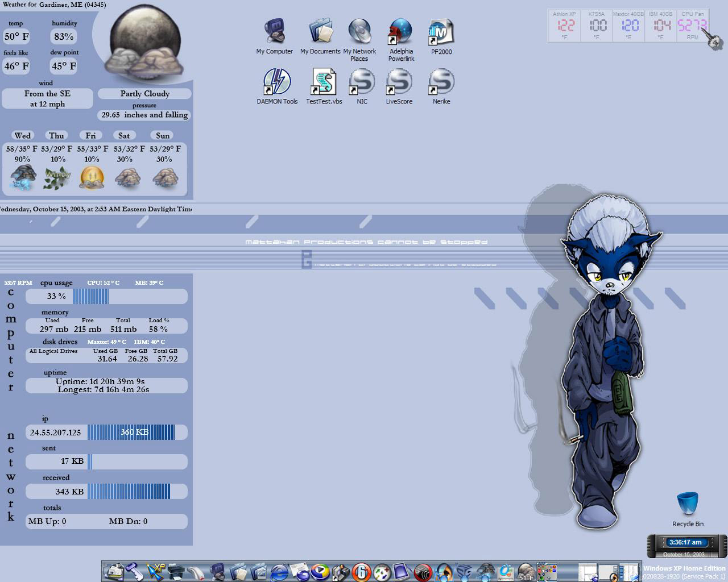
Task: Open the DAEMON Tools shortcut
Action: pyautogui.click(x=277, y=82)
